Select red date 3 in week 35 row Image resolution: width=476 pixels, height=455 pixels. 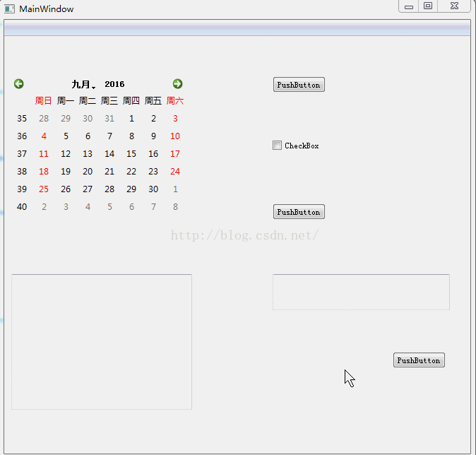[175, 119]
